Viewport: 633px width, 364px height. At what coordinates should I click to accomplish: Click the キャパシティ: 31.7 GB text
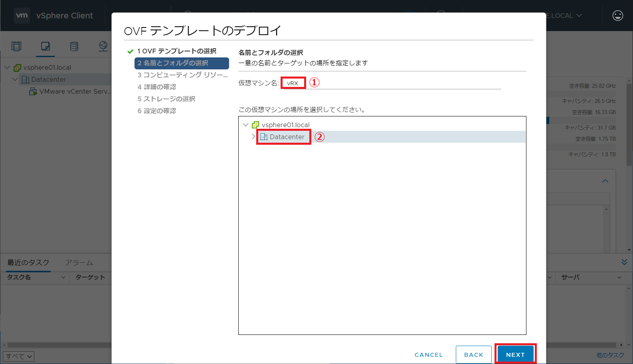590,128
